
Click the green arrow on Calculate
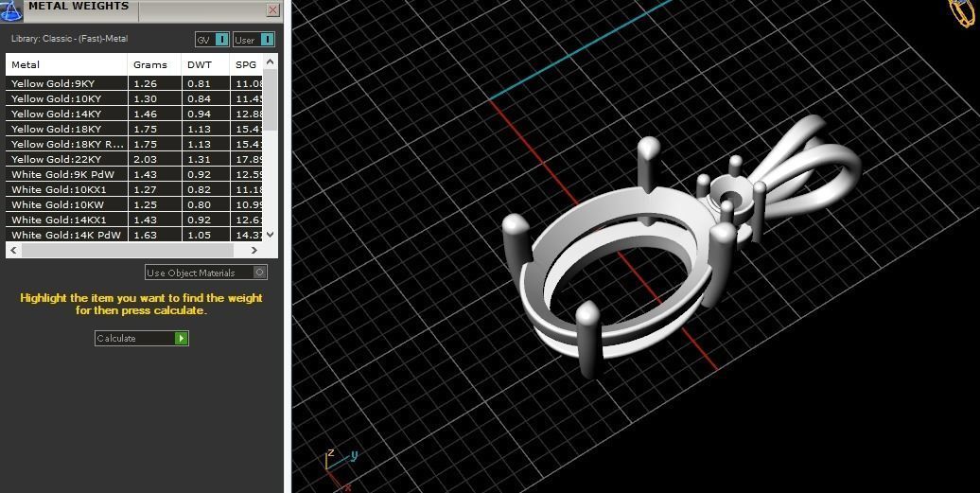(x=182, y=338)
